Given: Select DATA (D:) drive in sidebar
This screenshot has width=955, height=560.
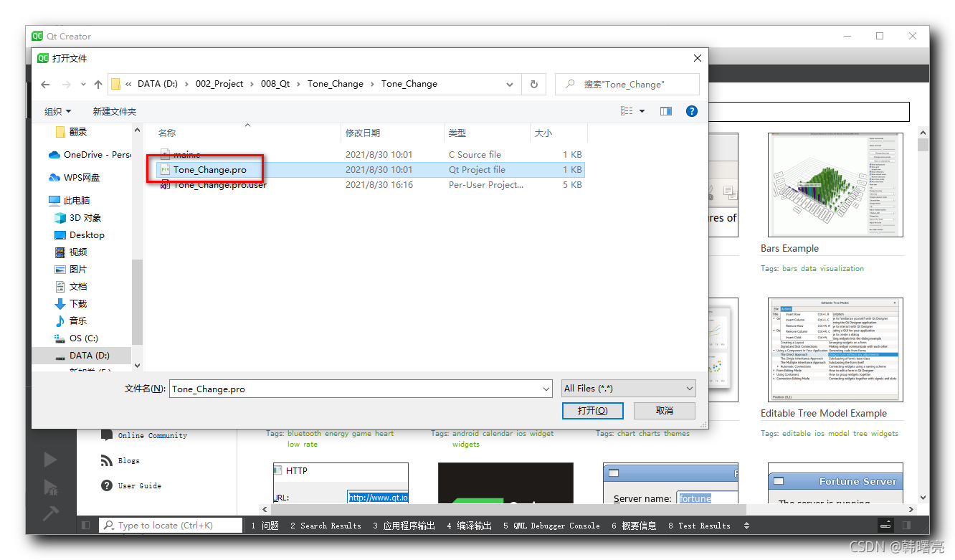Looking at the screenshot, I should tap(84, 355).
